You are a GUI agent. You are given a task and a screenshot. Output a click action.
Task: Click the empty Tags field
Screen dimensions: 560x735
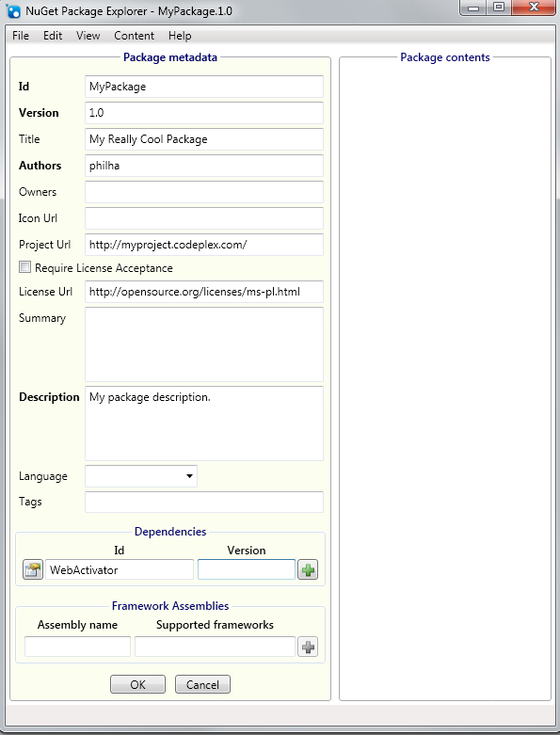point(204,502)
